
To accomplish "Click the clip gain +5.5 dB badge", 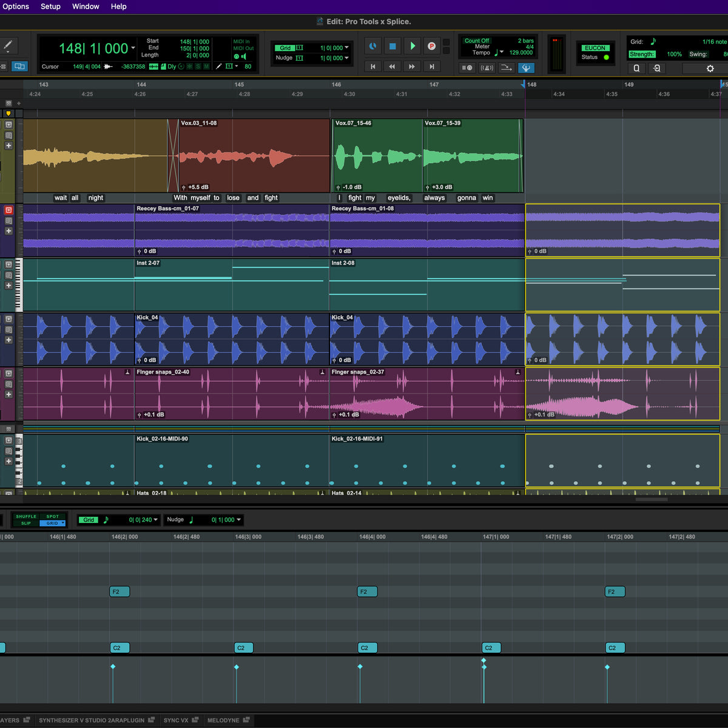I will click(x=195, y=187).
